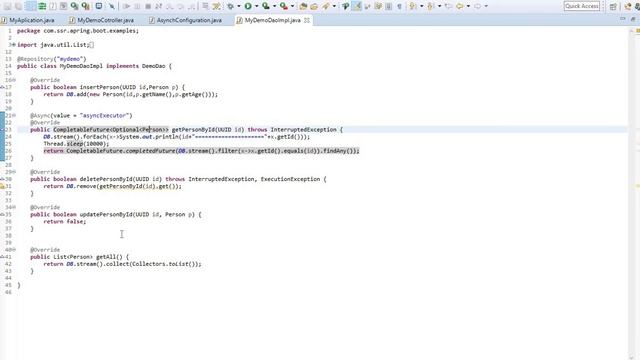The image size is (640, 360).
Task: Toggle Mark Occurrences highlighted icon
Action: pyautogui.click(x=357, y=6)
